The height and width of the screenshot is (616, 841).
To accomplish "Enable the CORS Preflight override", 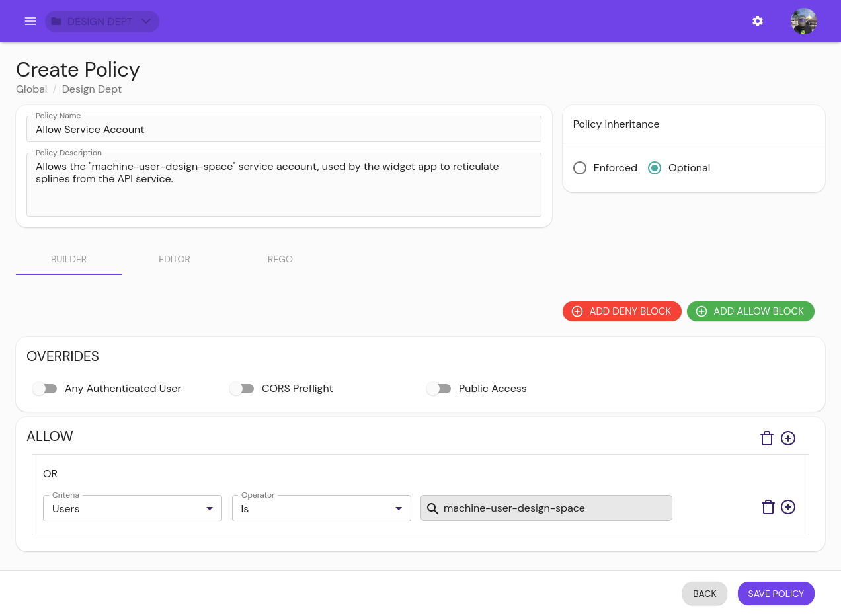I will click(x=242, y=389).
